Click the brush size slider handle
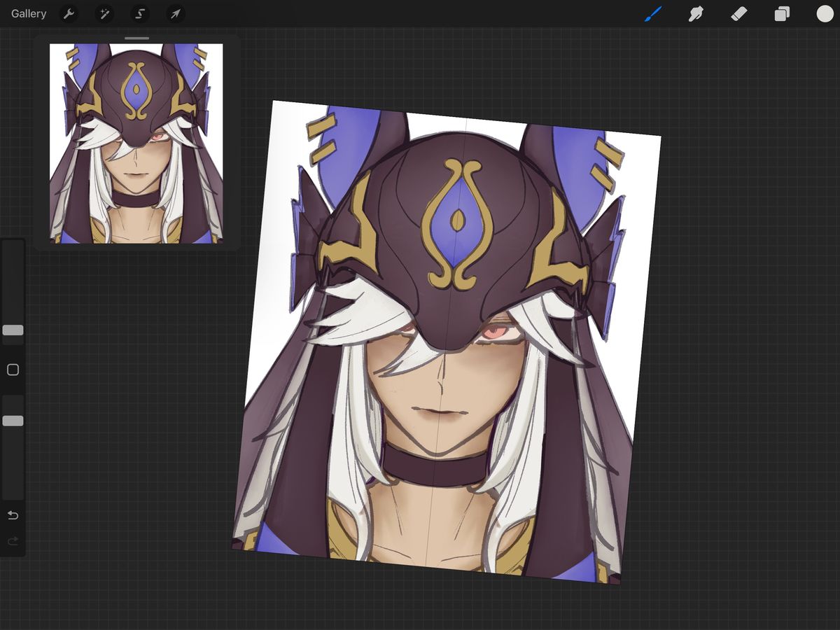This screenshot has height=630, width=840. click(x=13, y=330)
